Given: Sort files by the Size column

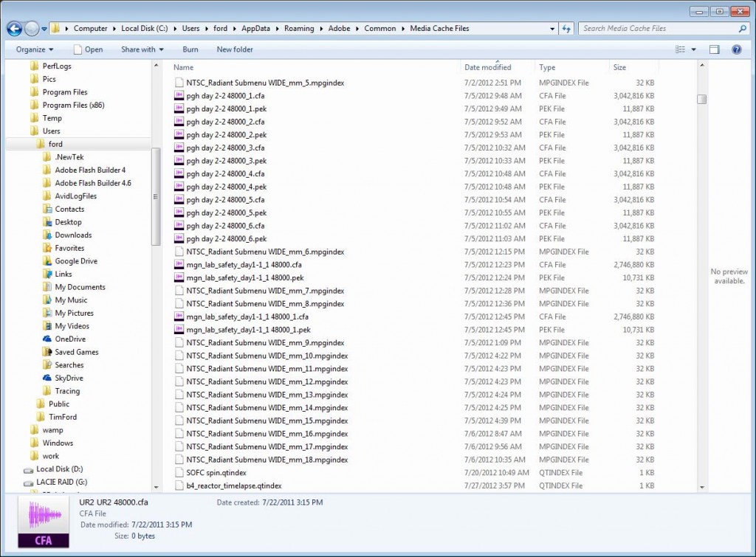Looking at the screenshot, I should point(619,67).
